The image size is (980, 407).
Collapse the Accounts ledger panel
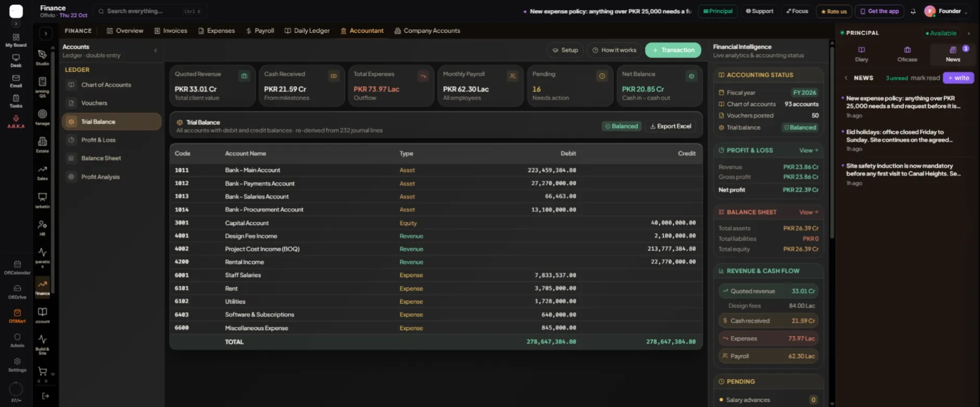pyautogui.click(x=155, y=50)
